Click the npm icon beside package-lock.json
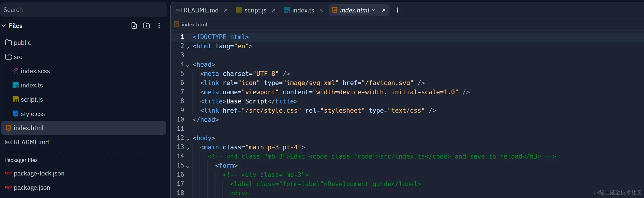This screenshot has width=644, height=198. click(9, 173)
